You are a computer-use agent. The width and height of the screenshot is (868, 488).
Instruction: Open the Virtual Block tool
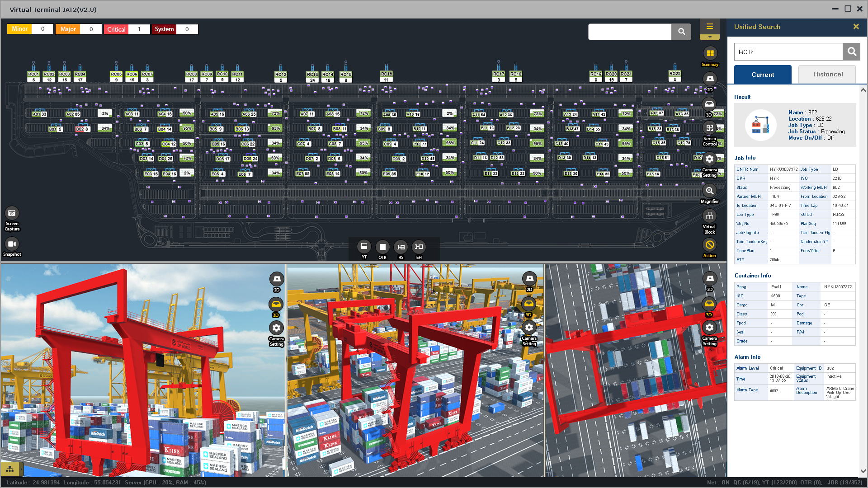(x=709, y=216)
